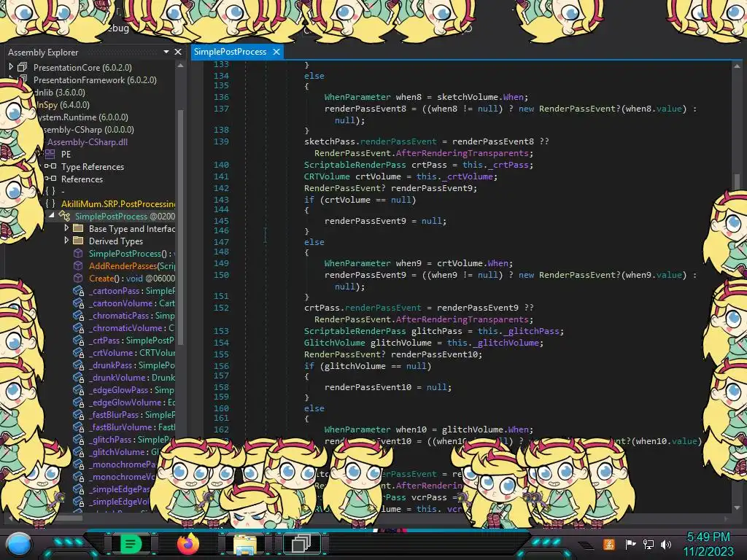Follow the GlitchVolume type link on line 154
Image resolution: width=747 pixels, height=560 pixels.
pyautogui.click(x=334, y=343)
